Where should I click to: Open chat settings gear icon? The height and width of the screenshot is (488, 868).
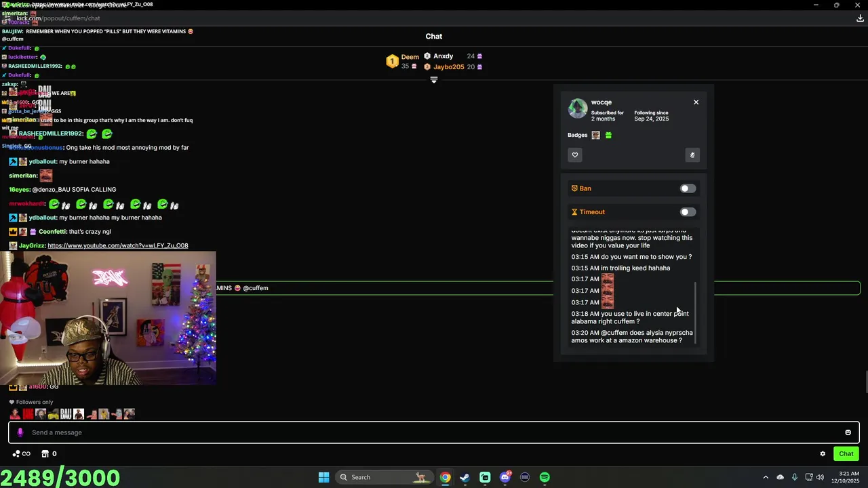coord(823,454)
